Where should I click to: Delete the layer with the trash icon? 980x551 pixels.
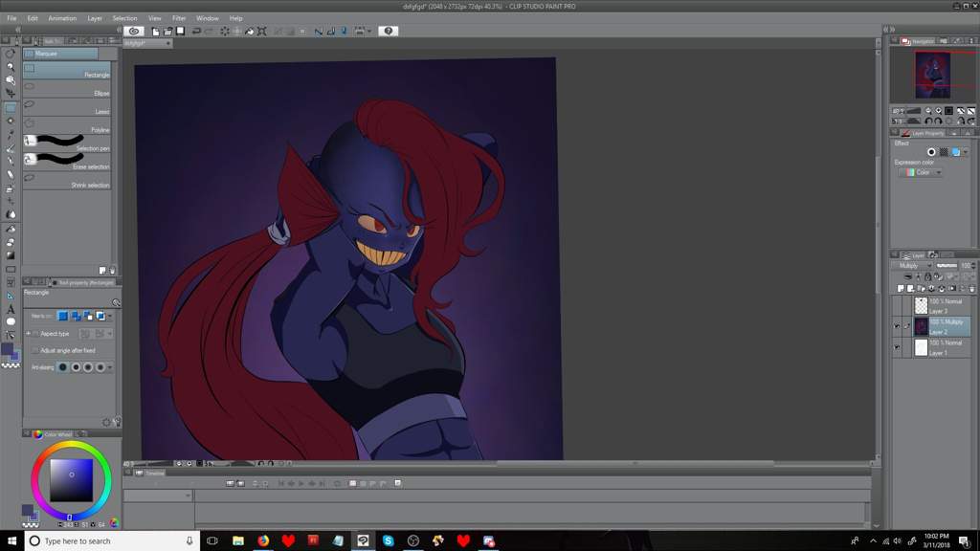point(972,289)
